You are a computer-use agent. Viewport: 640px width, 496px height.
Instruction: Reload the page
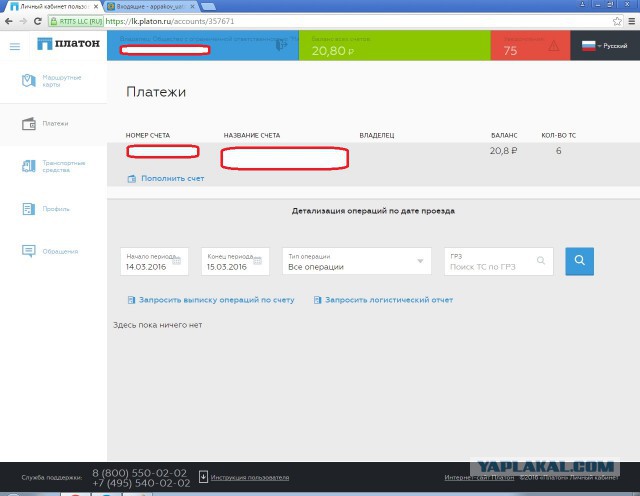point(38,21)
